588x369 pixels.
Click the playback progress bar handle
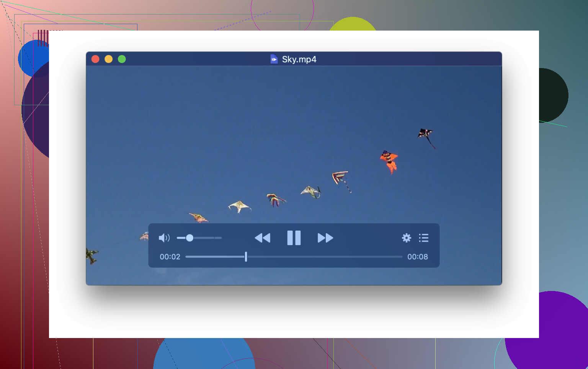coord(246,257)
